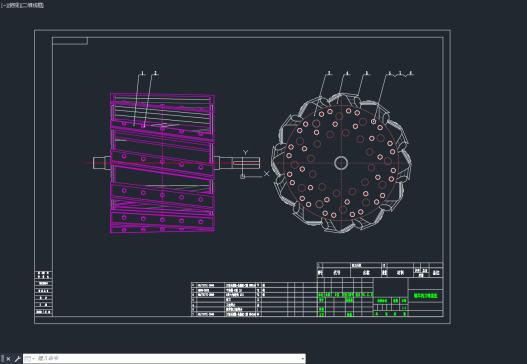Close the command line window
This screenshot has width=527, height=364.
coord(8,359)
